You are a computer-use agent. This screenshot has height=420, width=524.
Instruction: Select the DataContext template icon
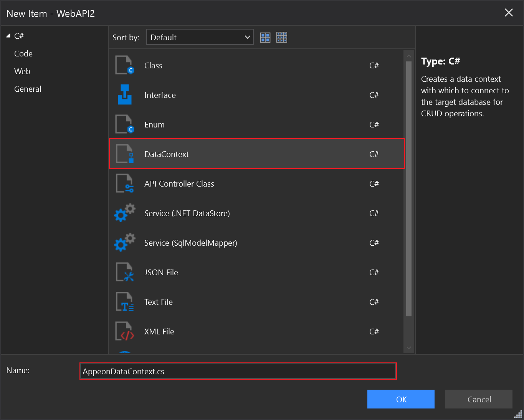point(125,154)
